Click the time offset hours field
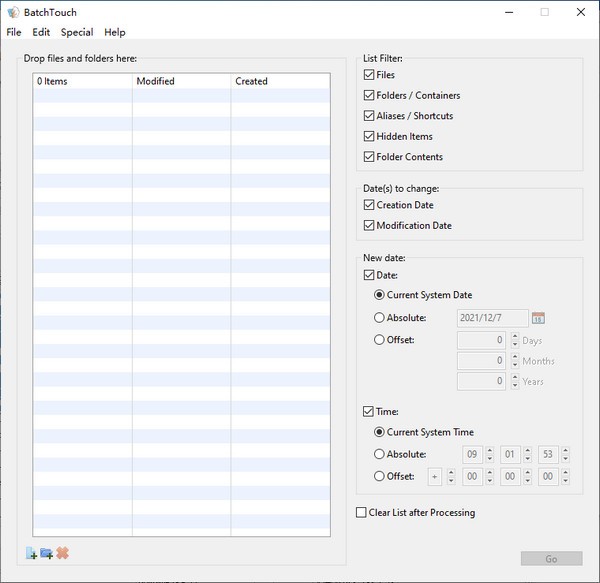This screenshot has height=583, width=600. pyautogui.click(x=472, y=477)
